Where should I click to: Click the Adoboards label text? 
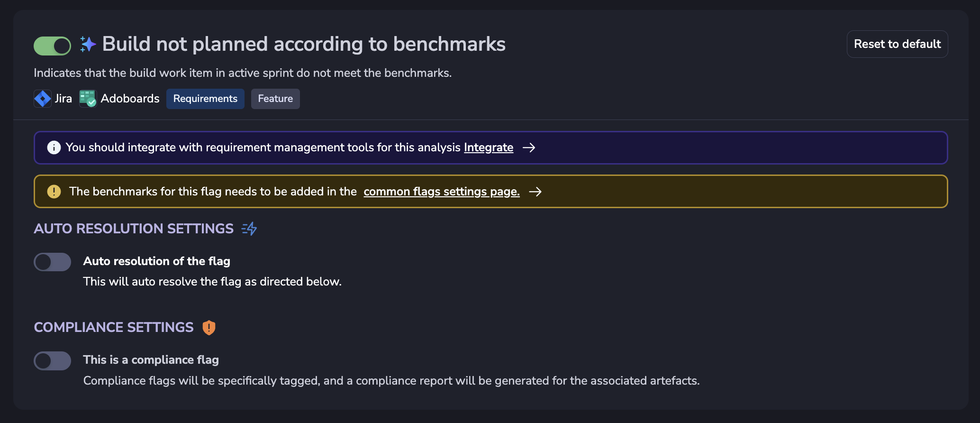(x=130, y=99)
